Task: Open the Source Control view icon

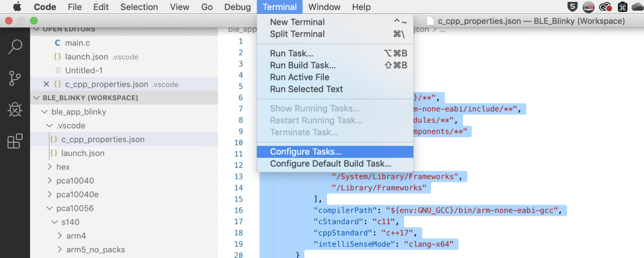Action: click(x=15, y=78)
